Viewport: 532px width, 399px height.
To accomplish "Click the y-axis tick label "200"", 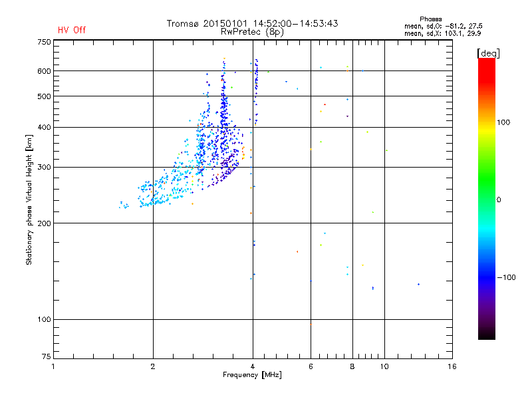I will pyautogui.click(x=44, y=223).
